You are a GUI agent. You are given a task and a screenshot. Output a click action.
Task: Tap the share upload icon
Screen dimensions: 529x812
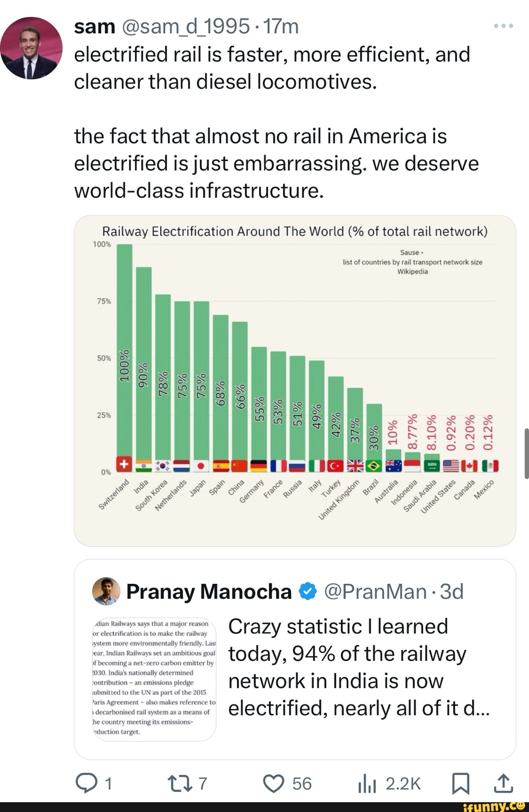[x=503, y=783]
